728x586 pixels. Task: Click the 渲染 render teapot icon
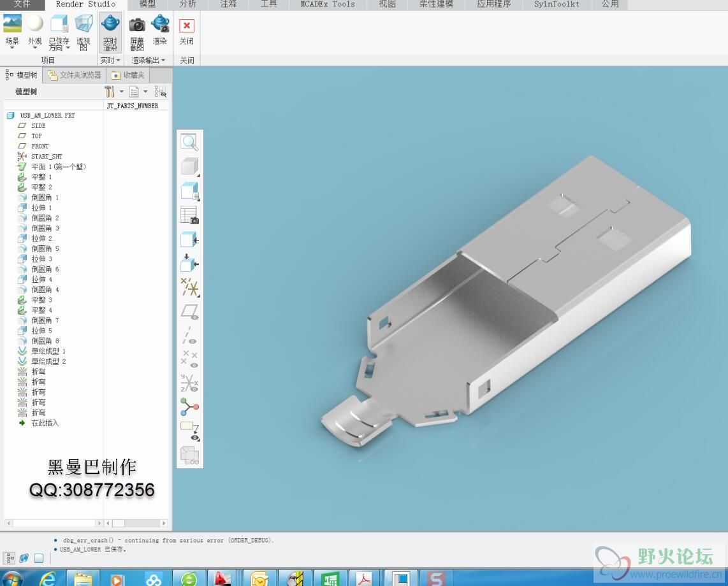[x=160, y=23]
